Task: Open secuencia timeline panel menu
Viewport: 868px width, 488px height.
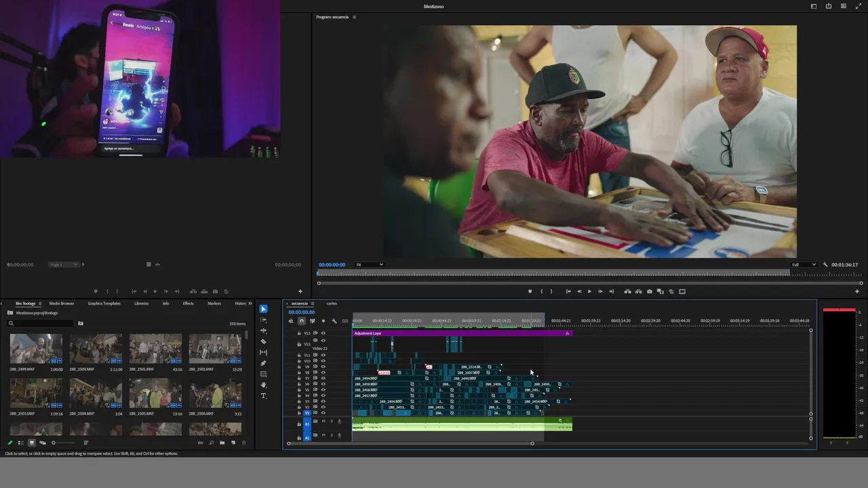Action: [313, 303]
